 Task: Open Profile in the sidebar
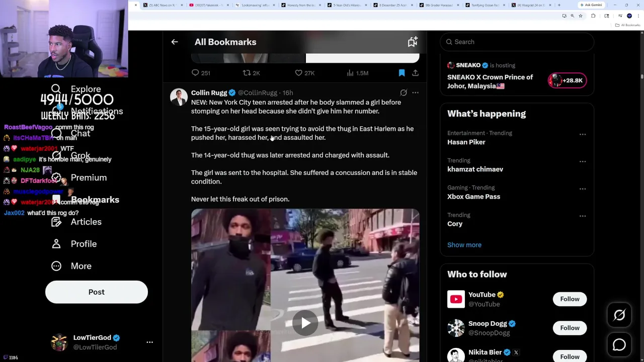click(x=73, y=244)
